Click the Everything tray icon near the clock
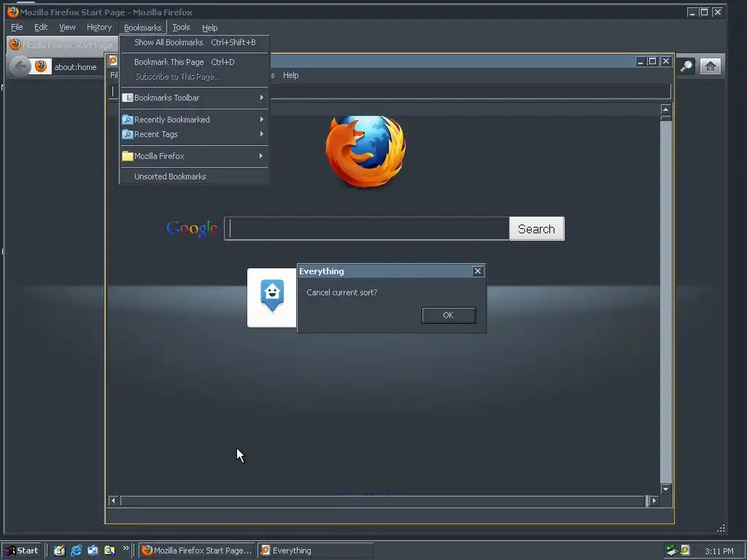Image resolution: width=747 pixels, height=560 pixels. point(684,551)
